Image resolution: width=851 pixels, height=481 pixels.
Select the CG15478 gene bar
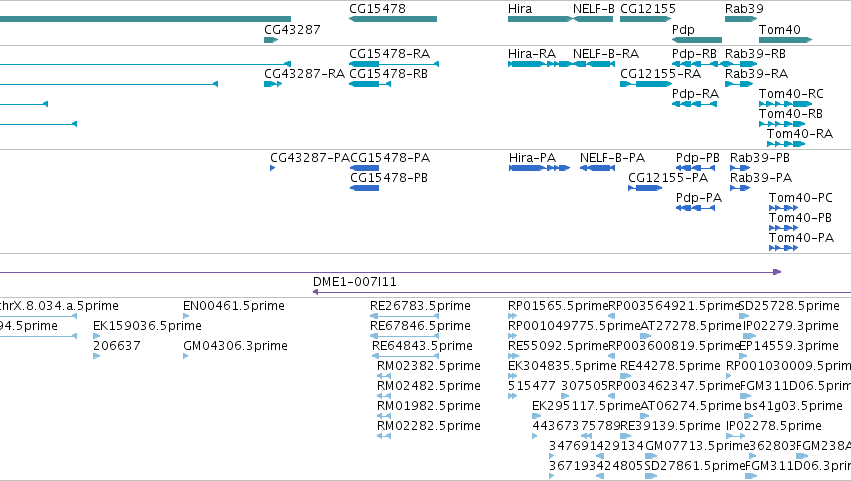coord(393,19)
